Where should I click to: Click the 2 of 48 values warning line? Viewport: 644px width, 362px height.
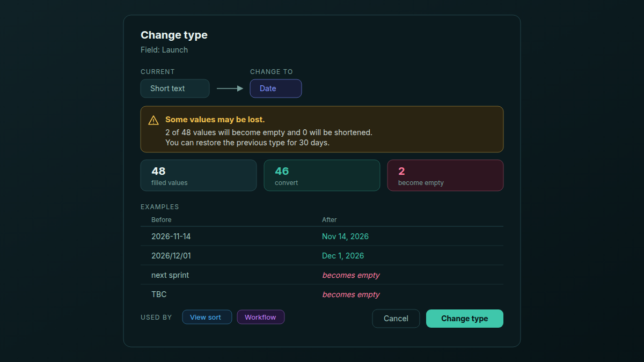[269, 132]
